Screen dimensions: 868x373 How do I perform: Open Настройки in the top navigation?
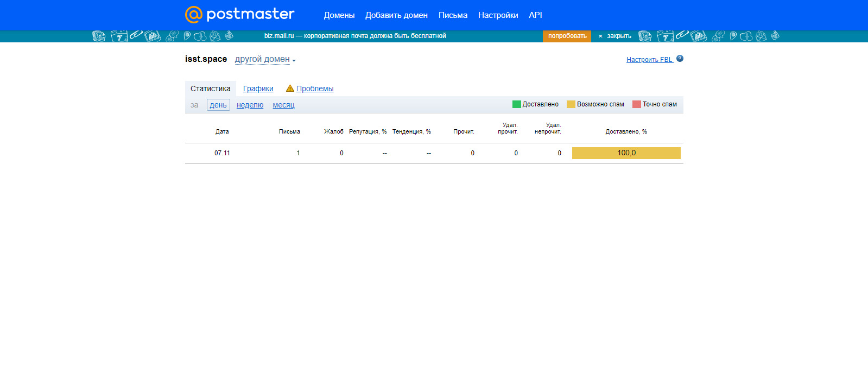tap(498, 15)
